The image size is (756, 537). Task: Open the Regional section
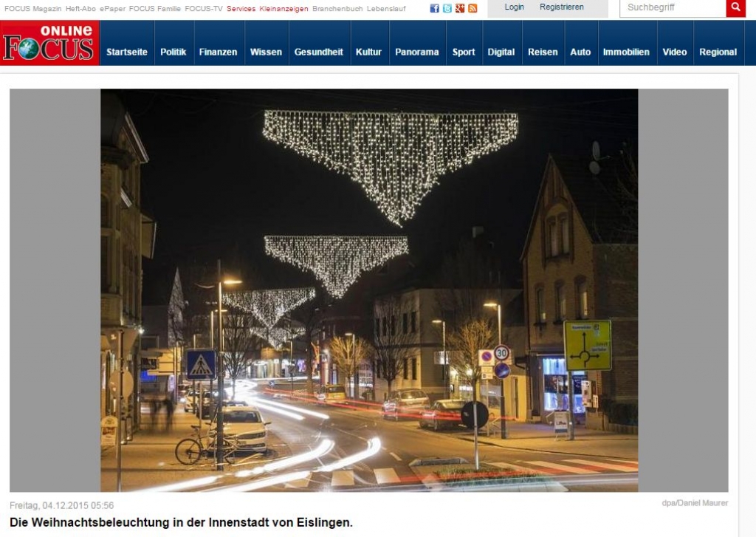tap(718, 52)
